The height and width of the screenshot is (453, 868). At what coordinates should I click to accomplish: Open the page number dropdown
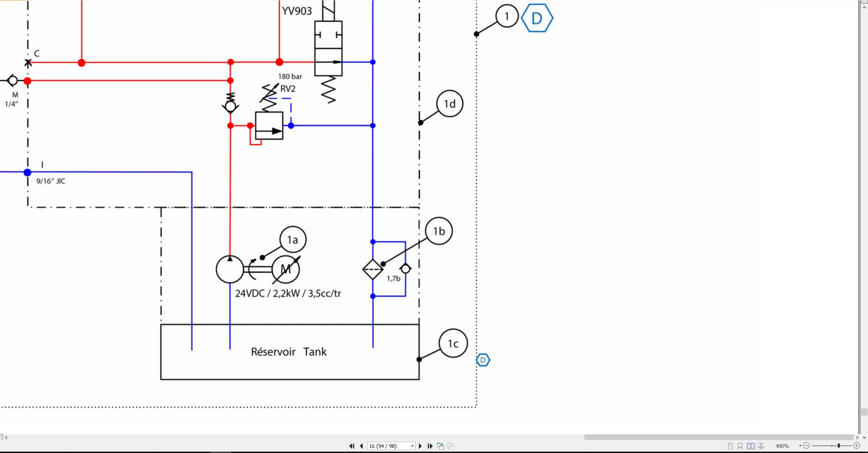(x=412, y=446)
